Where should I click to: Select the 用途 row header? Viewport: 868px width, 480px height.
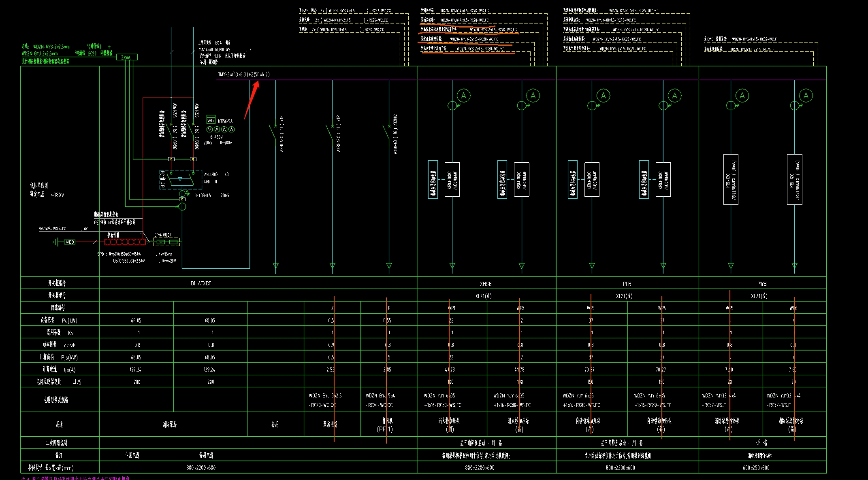(60, 424)
